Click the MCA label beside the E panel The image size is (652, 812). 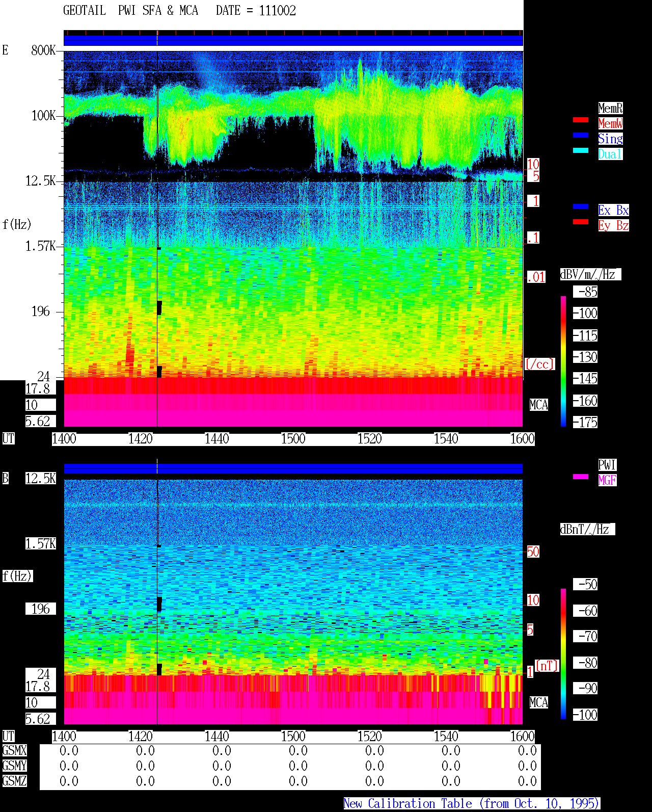click(x=539, y=405)
